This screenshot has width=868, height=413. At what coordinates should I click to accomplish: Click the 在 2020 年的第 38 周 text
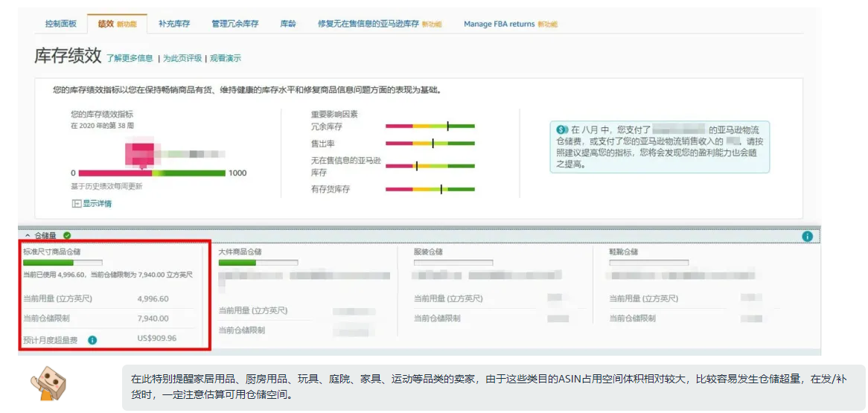(x=103, y=126)
